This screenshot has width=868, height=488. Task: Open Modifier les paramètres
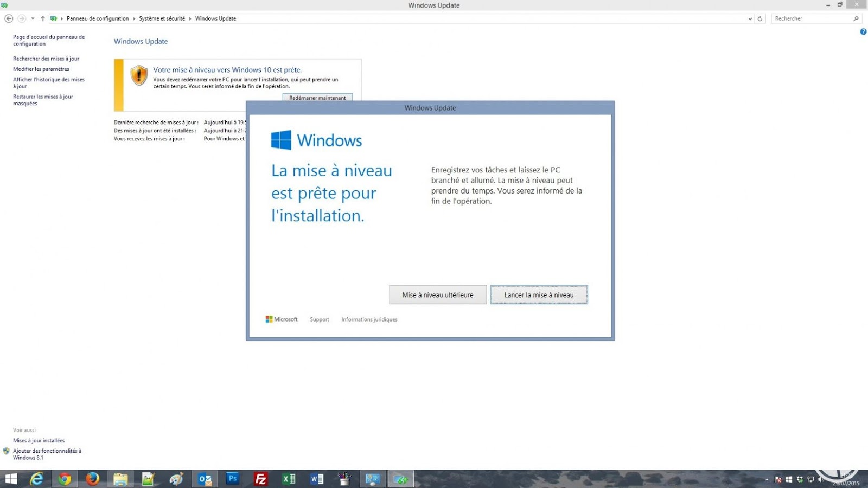(x=41, y=69)
